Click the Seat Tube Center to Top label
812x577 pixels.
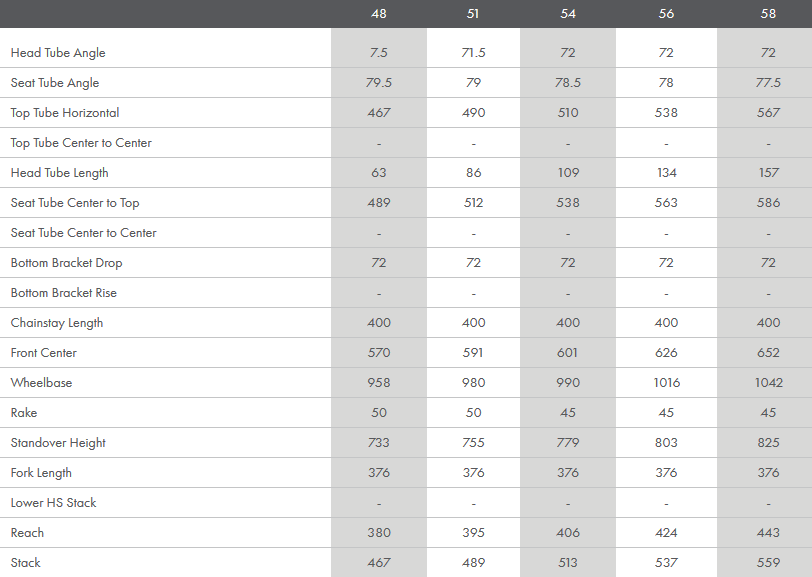(x=75, y=203)
